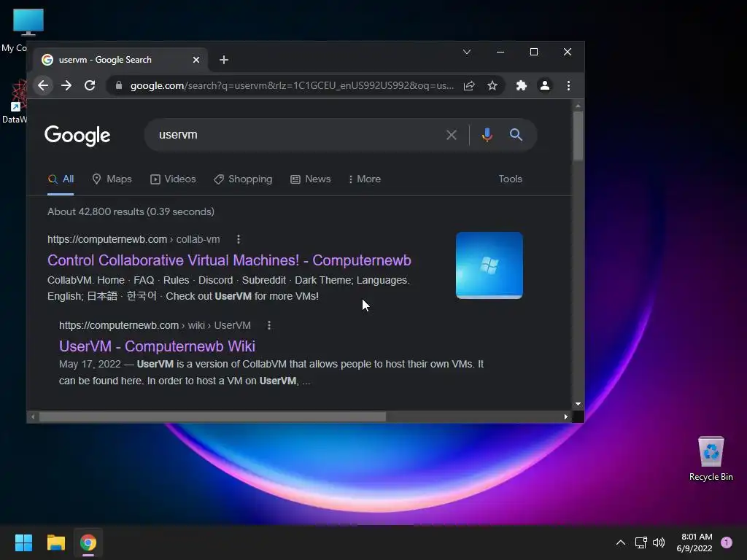This screenshot has width=747, height=560.
Task: Open Control Collaborative Virtual Machines result
Action: 229,260
